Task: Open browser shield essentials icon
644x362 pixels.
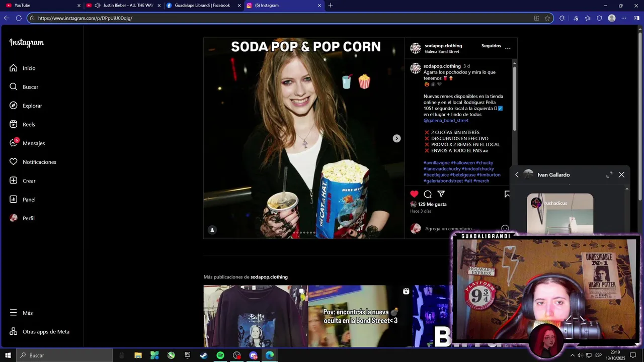Action: point(599,18)
